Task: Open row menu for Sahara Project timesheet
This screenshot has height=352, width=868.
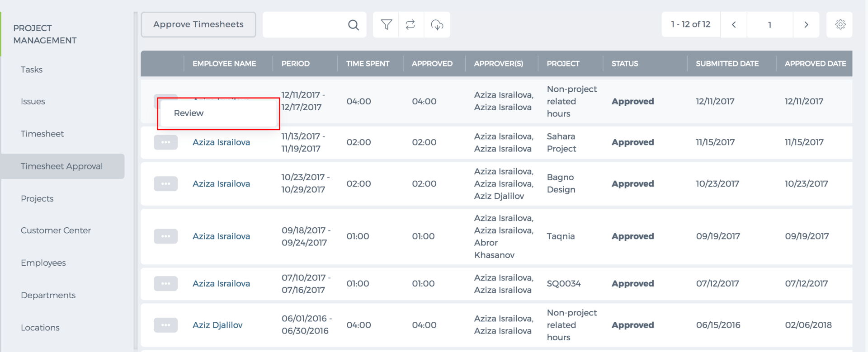Action: coord(165,142)
